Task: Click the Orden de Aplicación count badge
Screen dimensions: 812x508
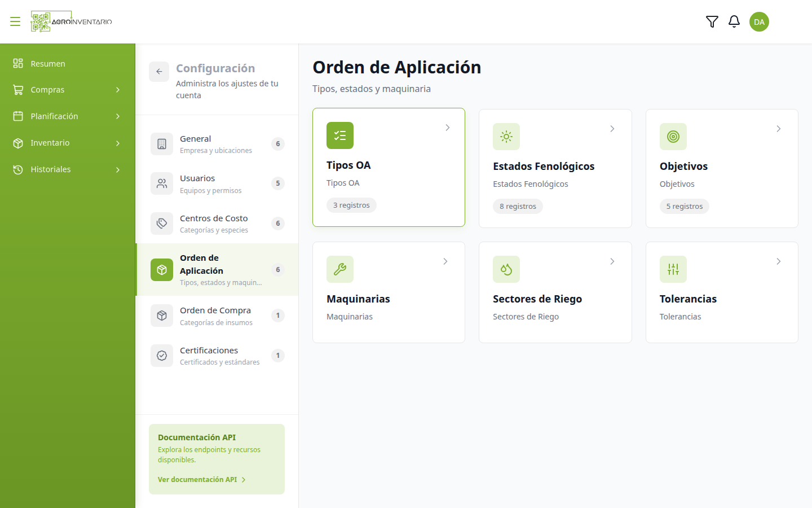Action: pyautogui.click(x=277, y=270)
